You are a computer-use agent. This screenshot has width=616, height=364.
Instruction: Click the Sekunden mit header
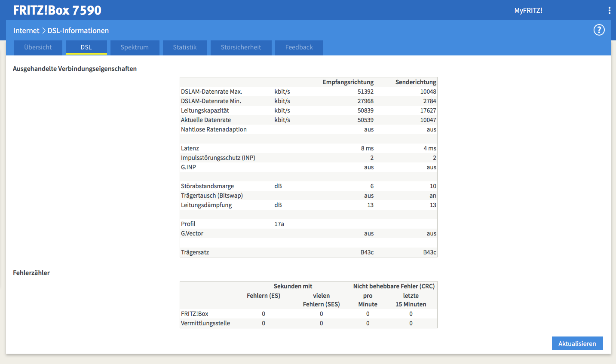click(293, 286)
